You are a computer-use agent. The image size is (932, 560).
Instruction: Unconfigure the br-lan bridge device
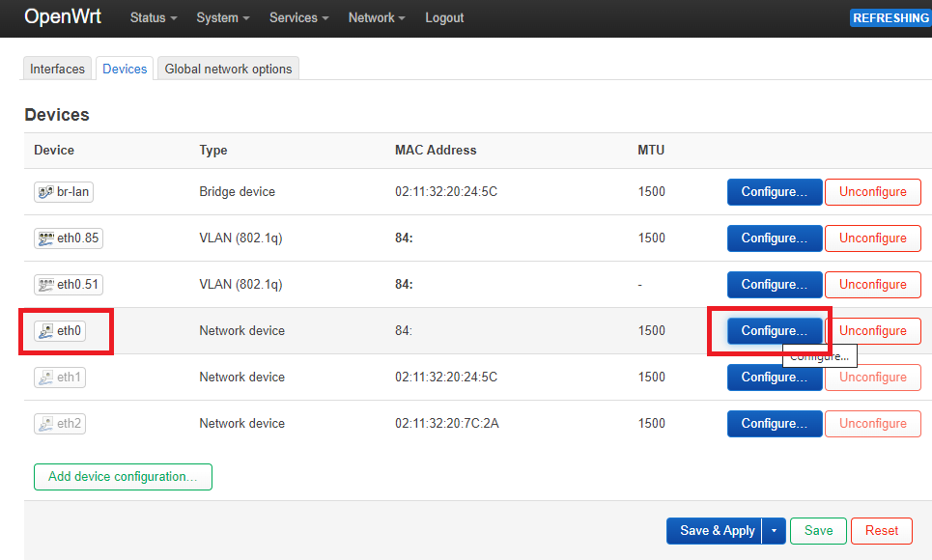coord(873,192)
